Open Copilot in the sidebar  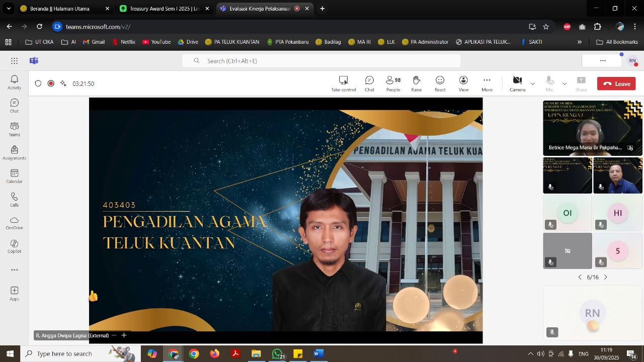[14, 246]
